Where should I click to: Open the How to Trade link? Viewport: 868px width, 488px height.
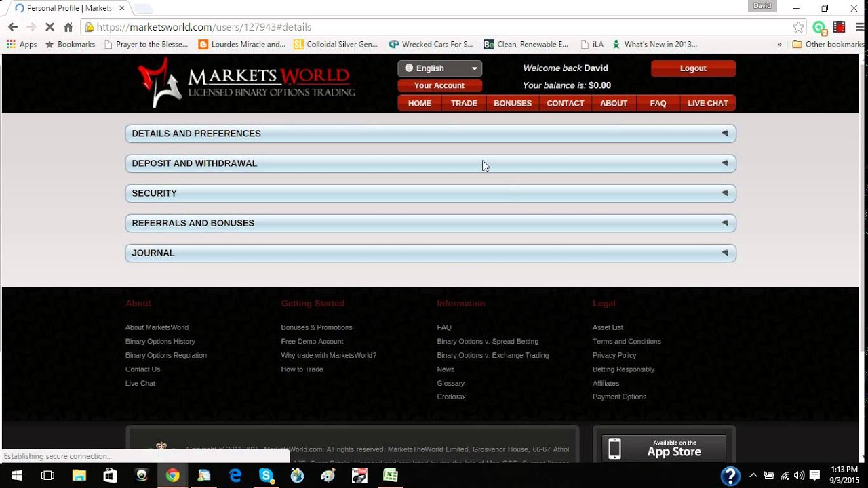302,369
